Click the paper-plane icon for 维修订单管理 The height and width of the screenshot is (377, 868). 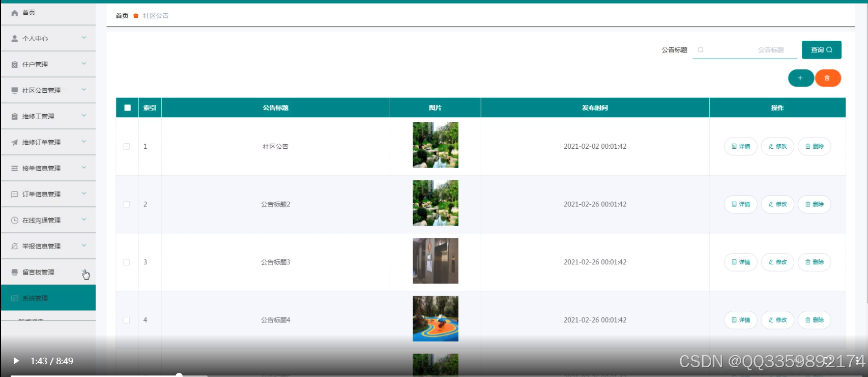15,143
